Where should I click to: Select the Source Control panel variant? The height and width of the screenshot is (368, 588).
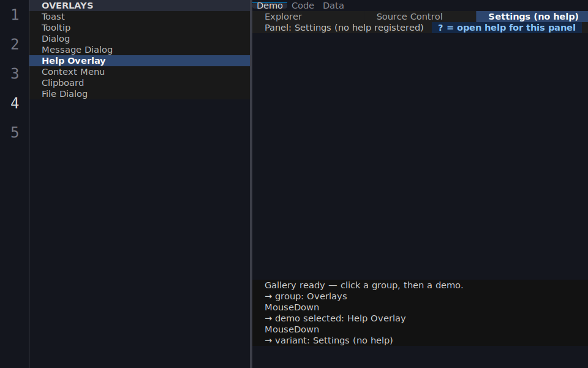pos(420,17)
